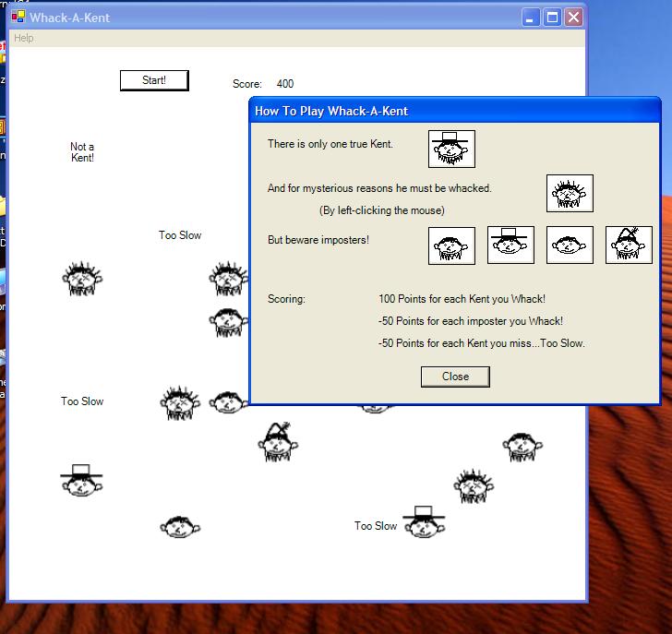
Task: Open the Help menu
Action: pos(24,38)
